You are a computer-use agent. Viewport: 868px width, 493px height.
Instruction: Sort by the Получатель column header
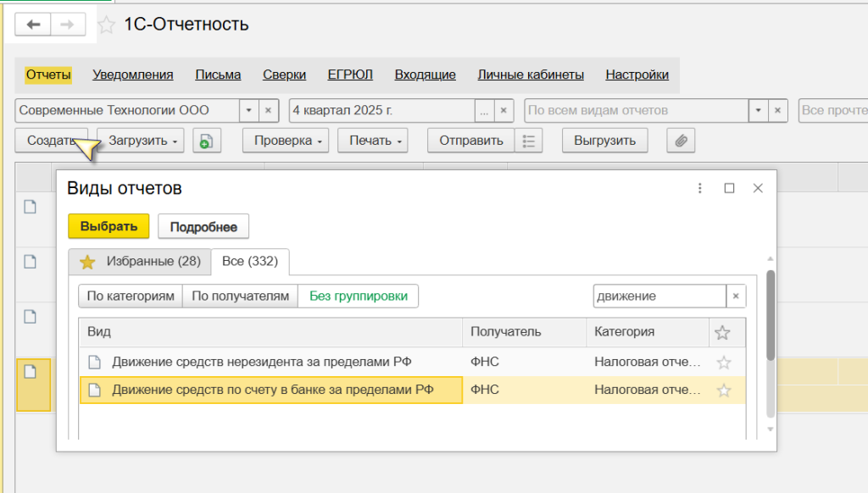point(524,332)
